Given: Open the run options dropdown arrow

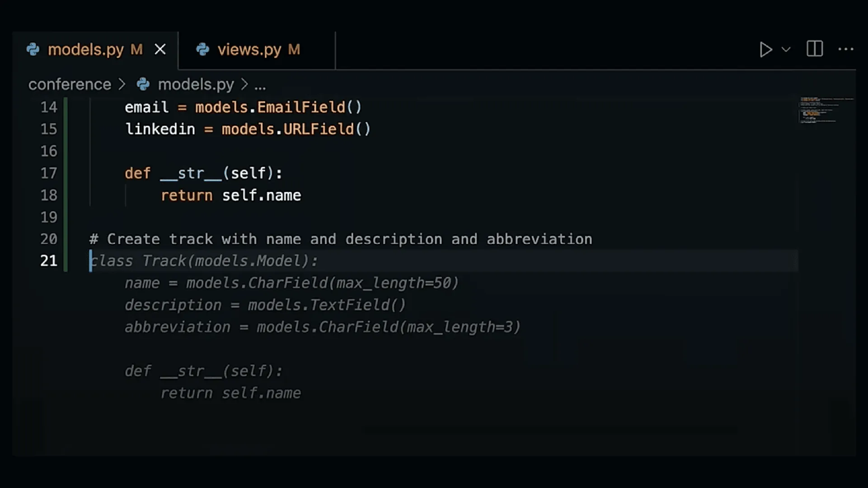Looking at the screenshot, I should pos(786,50).
